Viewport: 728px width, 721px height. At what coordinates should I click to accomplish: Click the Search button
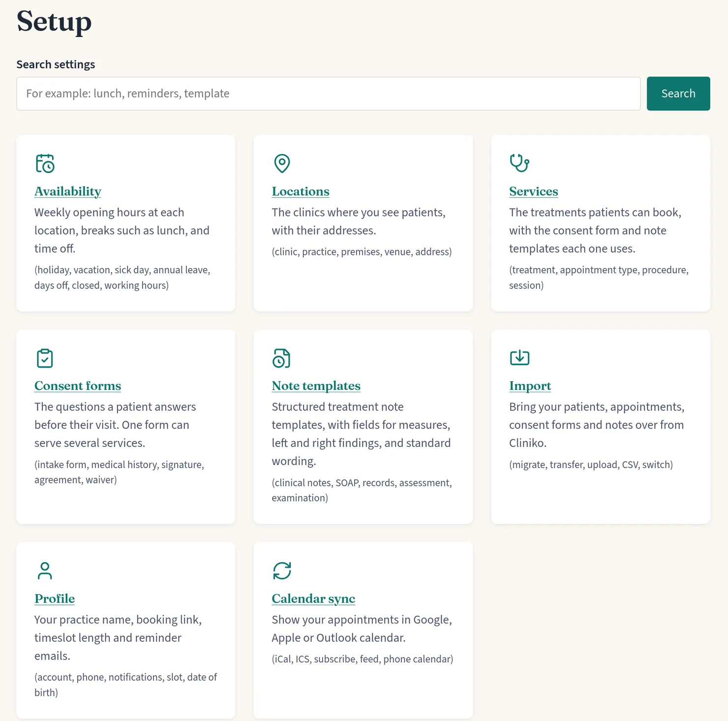point(678,94)
